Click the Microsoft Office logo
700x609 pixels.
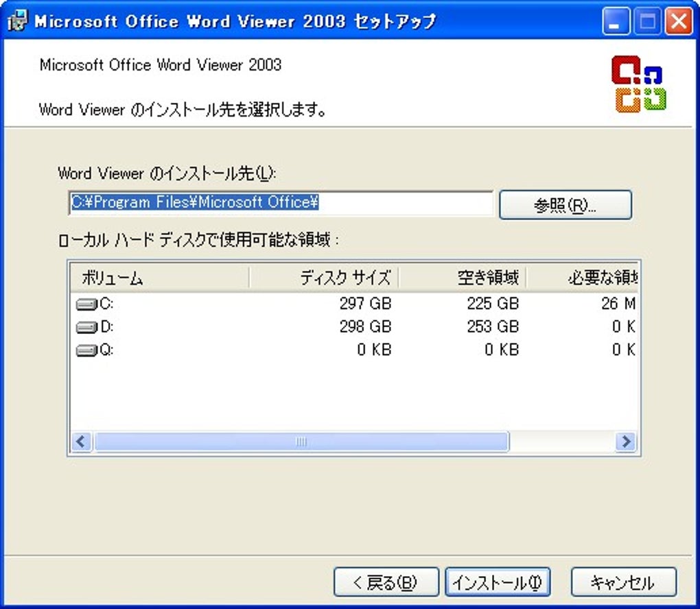[639, 84]
